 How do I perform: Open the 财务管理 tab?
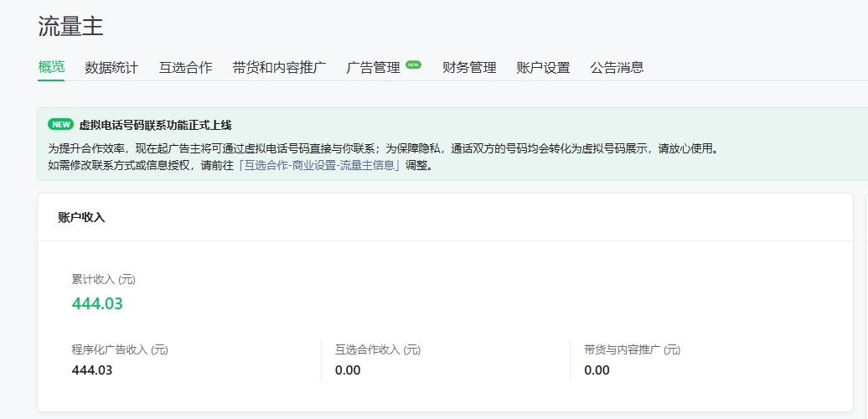coord(469,67)
